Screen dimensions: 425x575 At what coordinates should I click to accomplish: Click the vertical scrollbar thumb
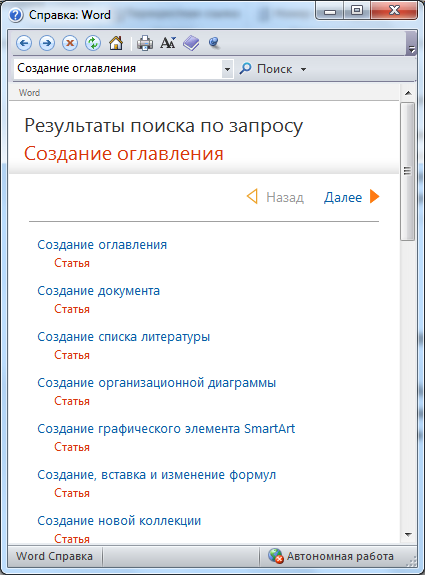[x=408, y=171]
